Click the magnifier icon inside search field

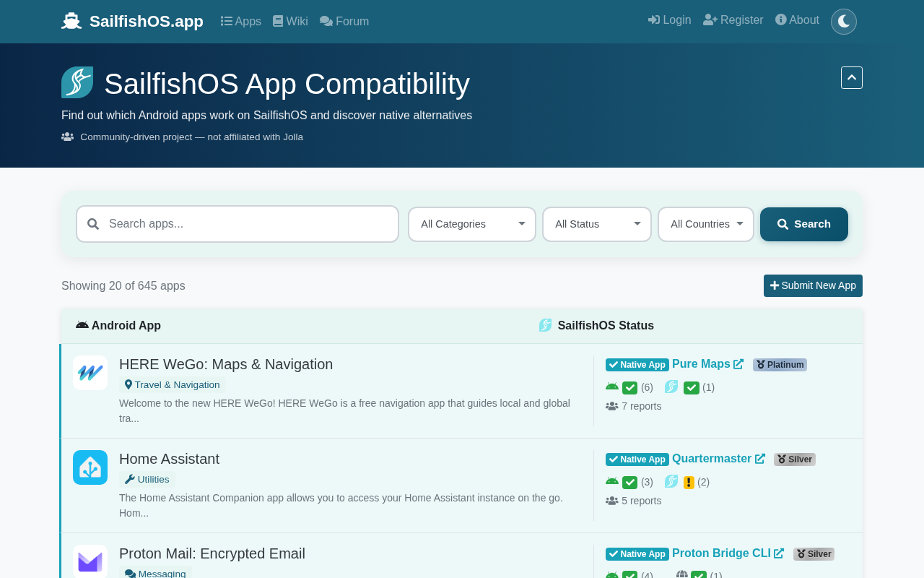click(93, 224)
